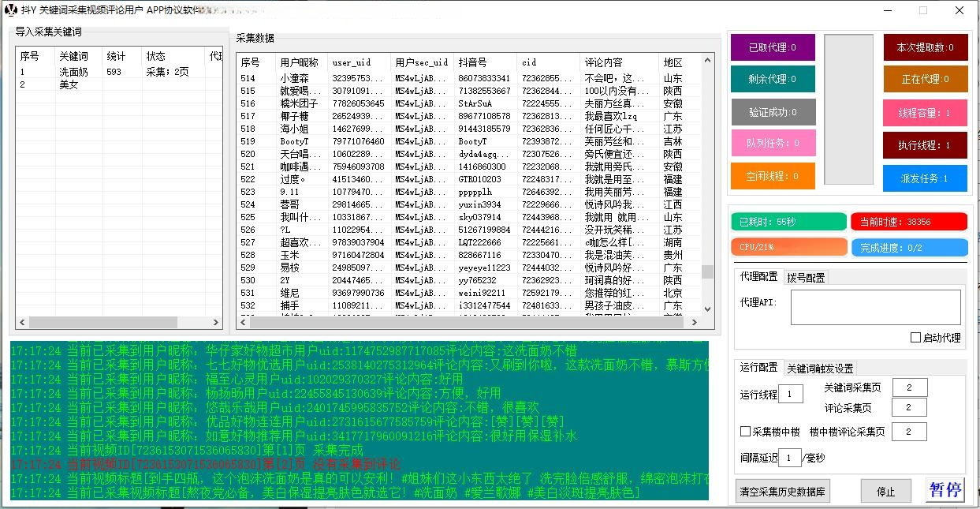
Task: Toggle the 采集楼中楼 checkbox
Action: pos(745,432)
